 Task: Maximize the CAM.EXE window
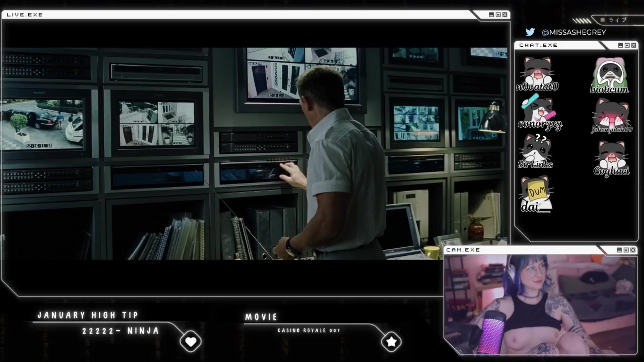[x=626, y=250]
